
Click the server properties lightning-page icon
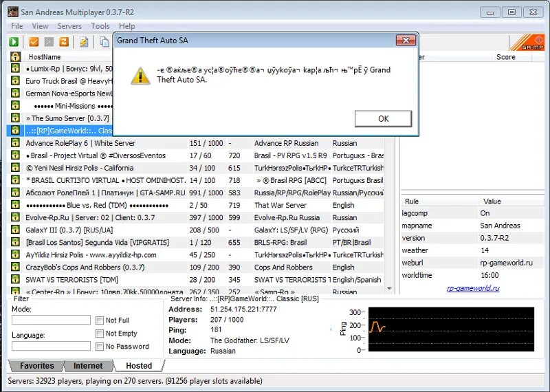click(x=84, y=42)
